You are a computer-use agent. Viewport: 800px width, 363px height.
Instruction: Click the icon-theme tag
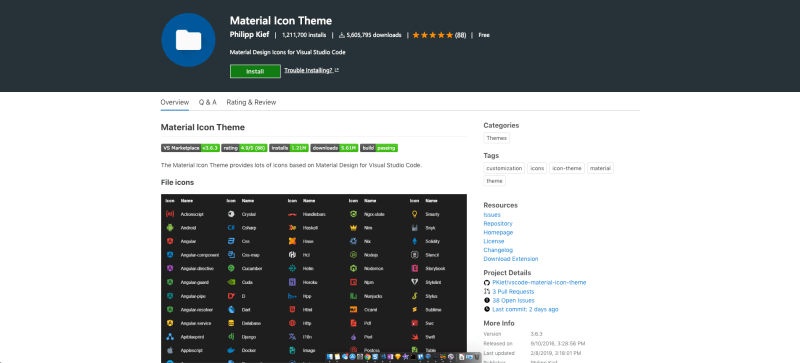[567, 168]
